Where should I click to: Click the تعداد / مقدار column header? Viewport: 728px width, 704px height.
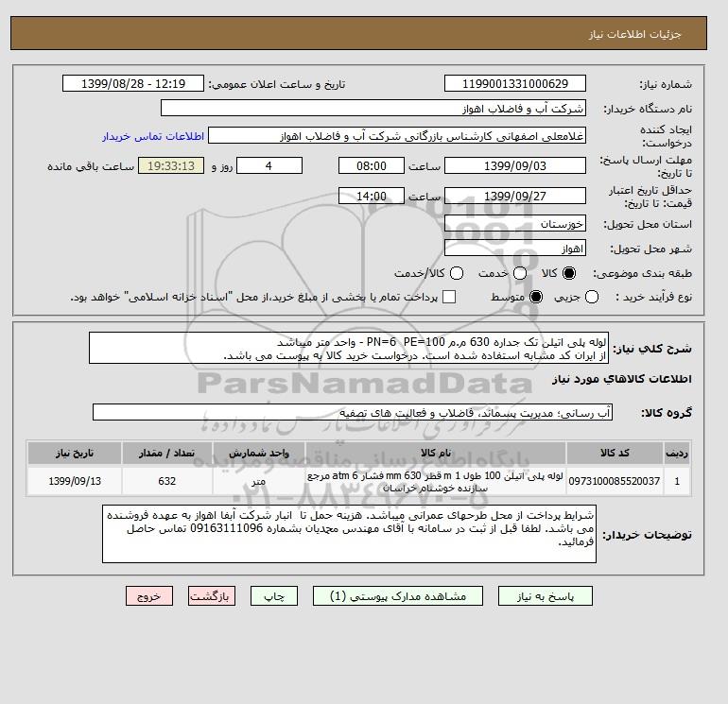point(167,453)
